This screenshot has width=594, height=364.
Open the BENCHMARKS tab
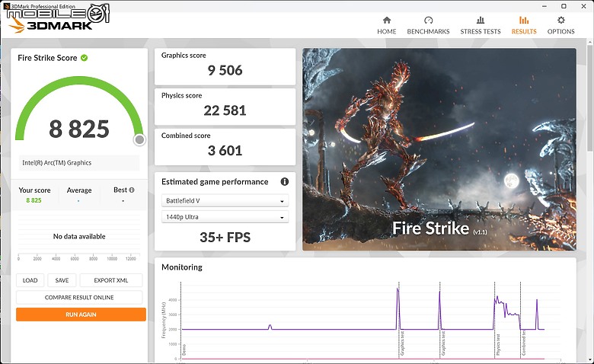tap(428, 25)
